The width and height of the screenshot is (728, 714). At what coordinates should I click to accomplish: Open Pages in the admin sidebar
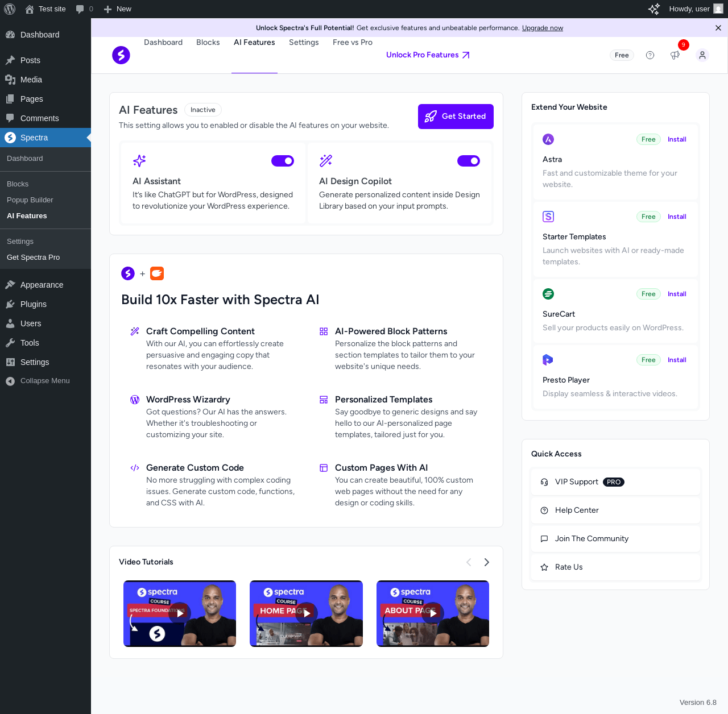[x=45, y=99]
